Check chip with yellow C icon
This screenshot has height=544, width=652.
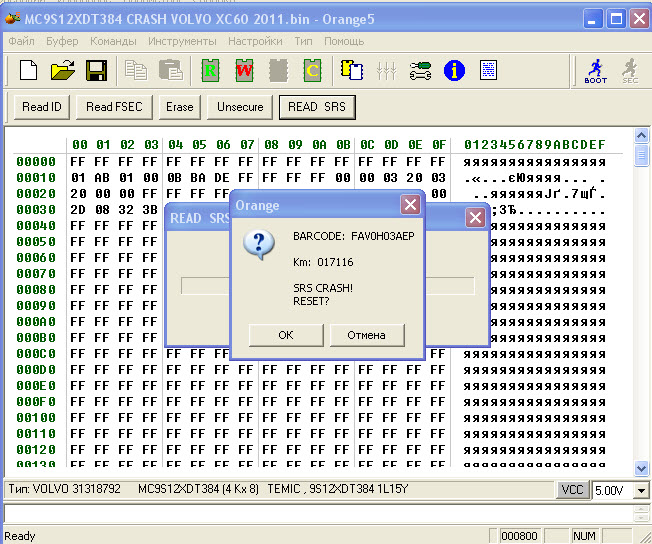point(312,70)
